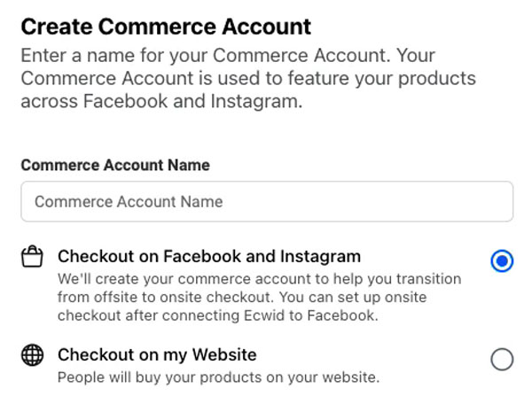The height and width of the screenshot is (404, 532).
Task: Click the 'You can set up onsite' sentence
Action: [353, 297]
